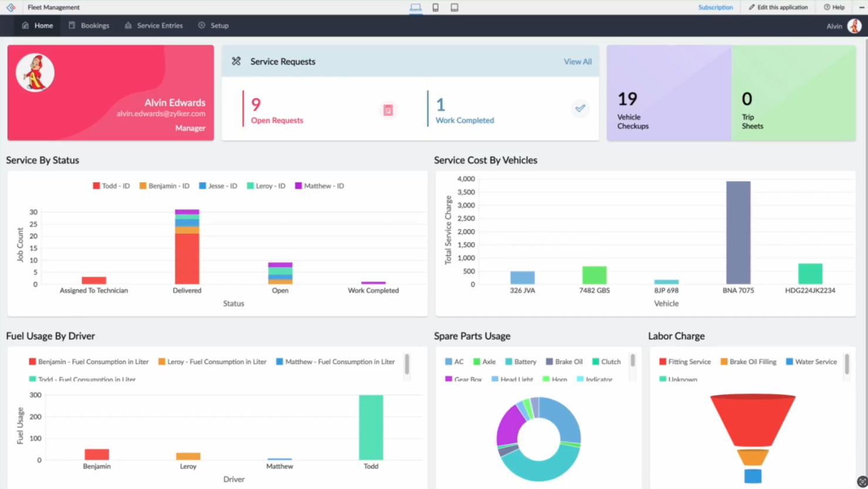Open the Bookings tab

coord(89,25)
